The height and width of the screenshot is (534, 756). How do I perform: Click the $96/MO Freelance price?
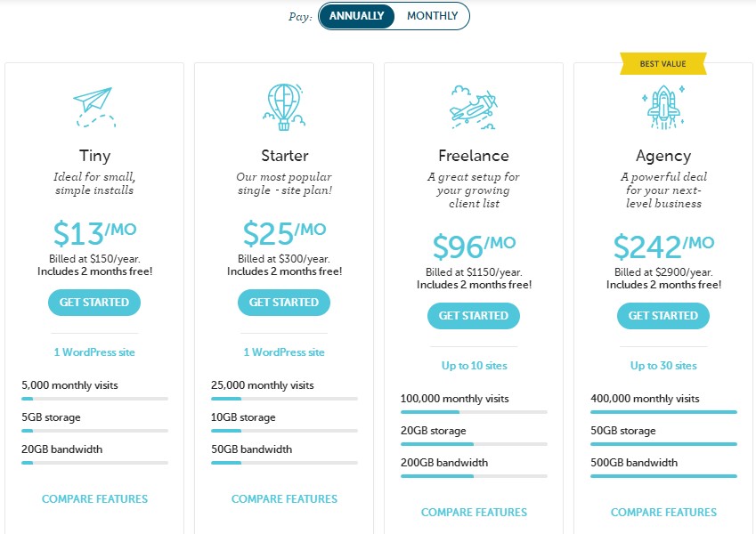(474, 247)
